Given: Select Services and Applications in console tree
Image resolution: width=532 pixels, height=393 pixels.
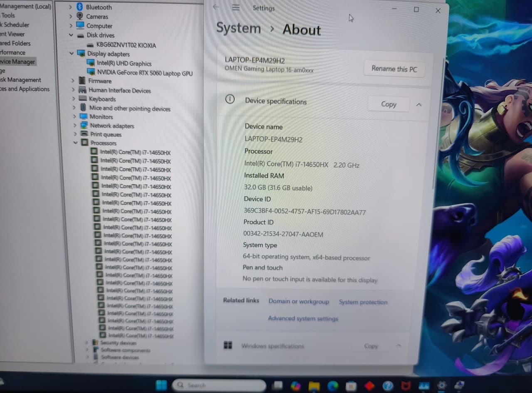Looking at the screenshot, I should (x=25, y=89).
